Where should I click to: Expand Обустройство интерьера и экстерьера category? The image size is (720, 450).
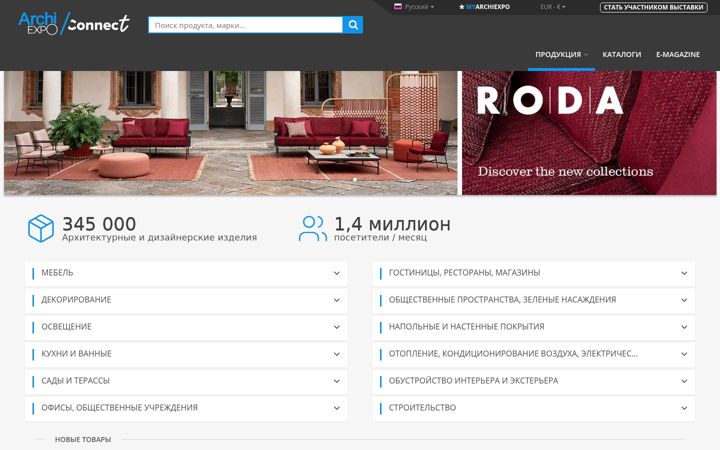pos(534,381)
